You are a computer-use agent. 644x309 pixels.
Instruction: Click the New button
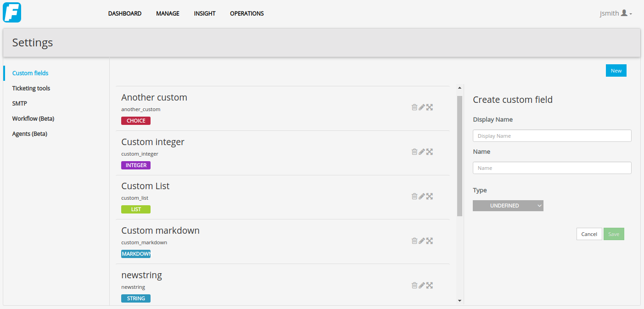616,71
